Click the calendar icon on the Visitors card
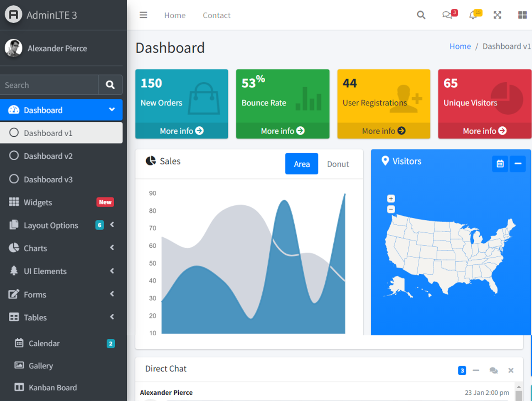This screenshot has width=532, height=401. point(500,164)
